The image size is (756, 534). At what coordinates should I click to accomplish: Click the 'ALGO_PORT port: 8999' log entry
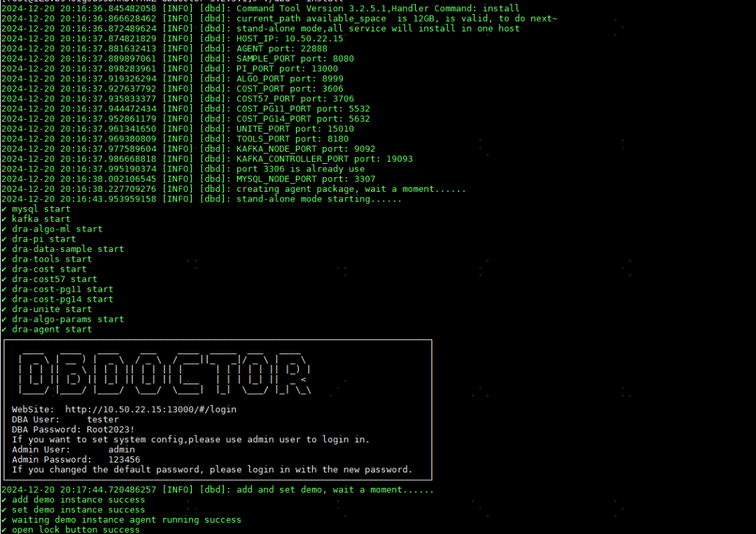(172, 78)
